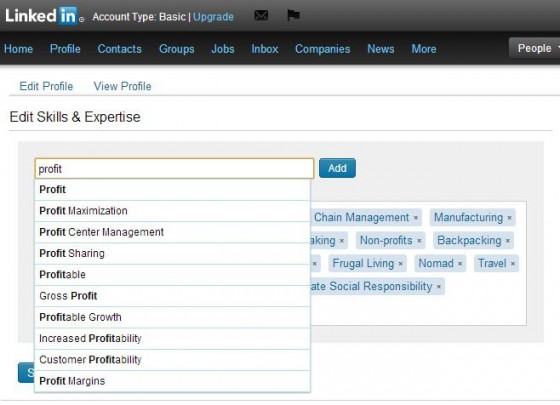
Task: Open the envelope messages icon
Action: pyautogui.click(x=261, y=15)
